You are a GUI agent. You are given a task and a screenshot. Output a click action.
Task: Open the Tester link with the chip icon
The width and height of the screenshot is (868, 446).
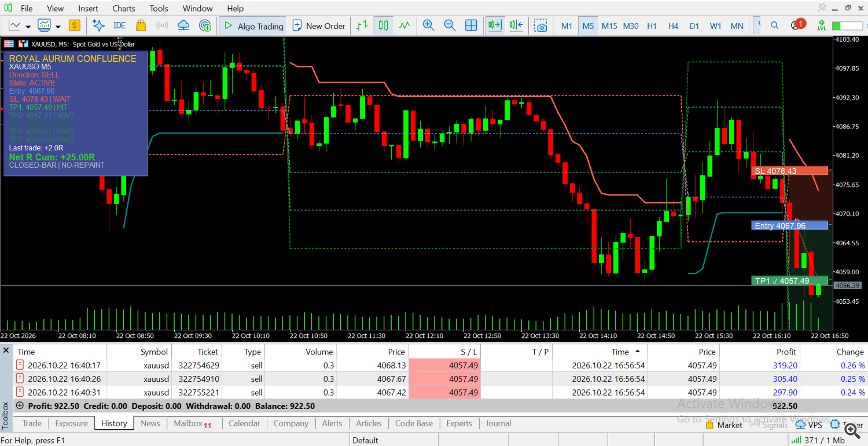[x=847, y=425]
